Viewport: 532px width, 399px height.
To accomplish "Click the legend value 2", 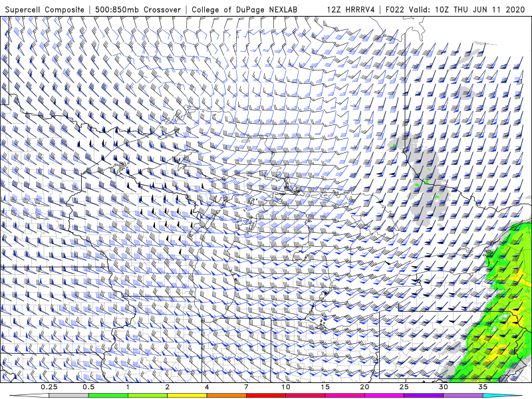I will tap(168, 387).
